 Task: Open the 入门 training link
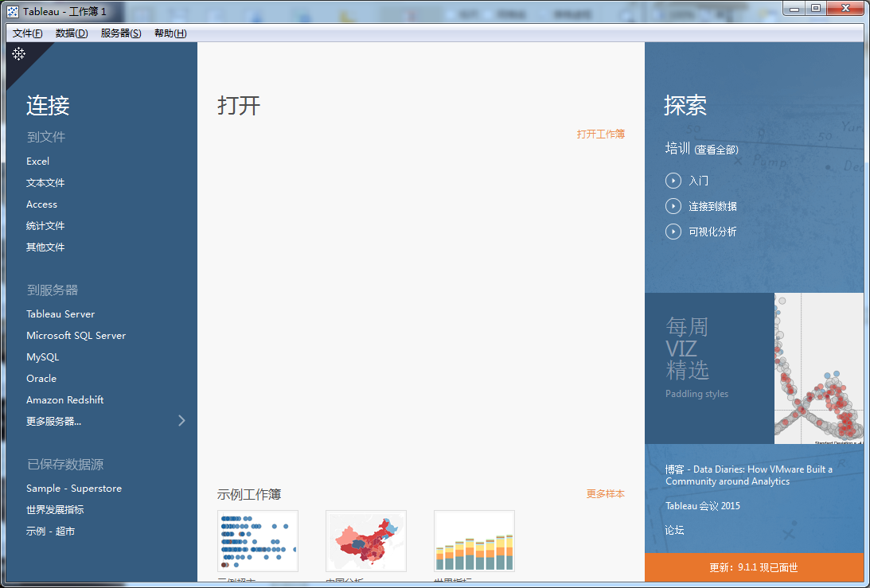699,181
